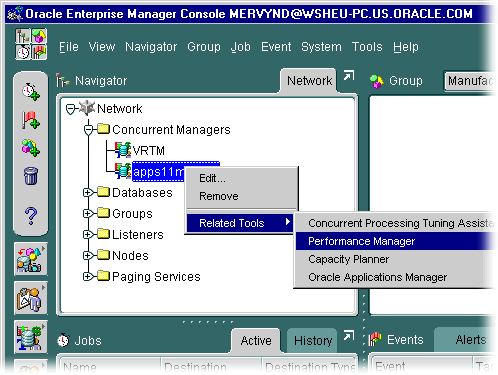The height and width of the screenshot is (375, 498).
Task: Click the VRTM concurrent manager icon
Action: (x=123, y=150)
